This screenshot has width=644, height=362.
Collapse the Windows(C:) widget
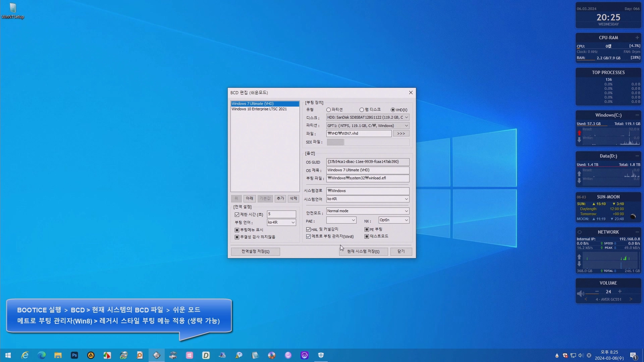tap(637, 115)
